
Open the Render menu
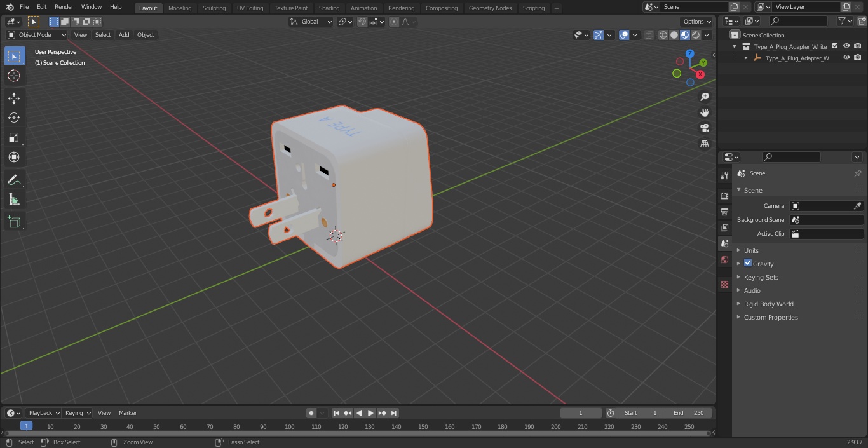point(64,7)
